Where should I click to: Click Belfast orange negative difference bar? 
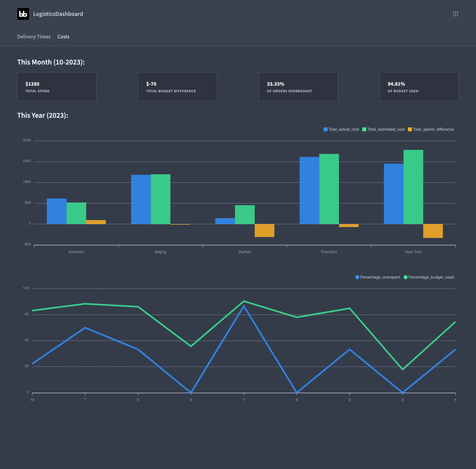tap(265, 231)
